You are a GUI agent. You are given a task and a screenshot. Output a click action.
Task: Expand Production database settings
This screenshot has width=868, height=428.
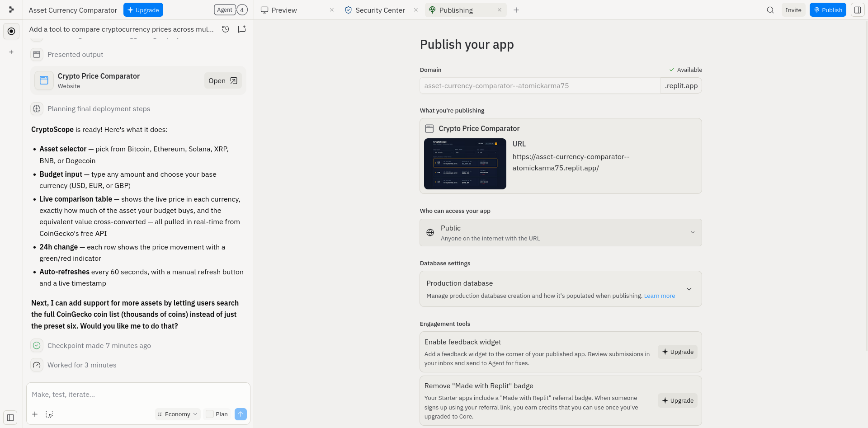click(x=561, y=289)
